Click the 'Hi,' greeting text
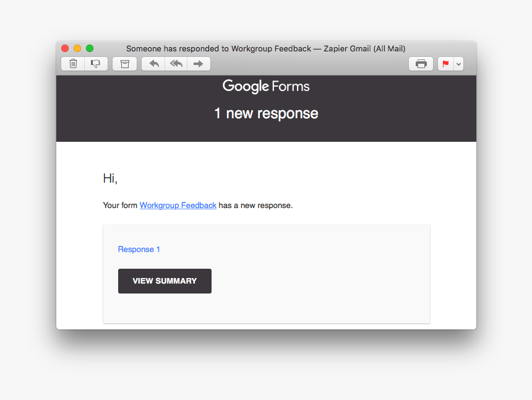 point(110,178)
